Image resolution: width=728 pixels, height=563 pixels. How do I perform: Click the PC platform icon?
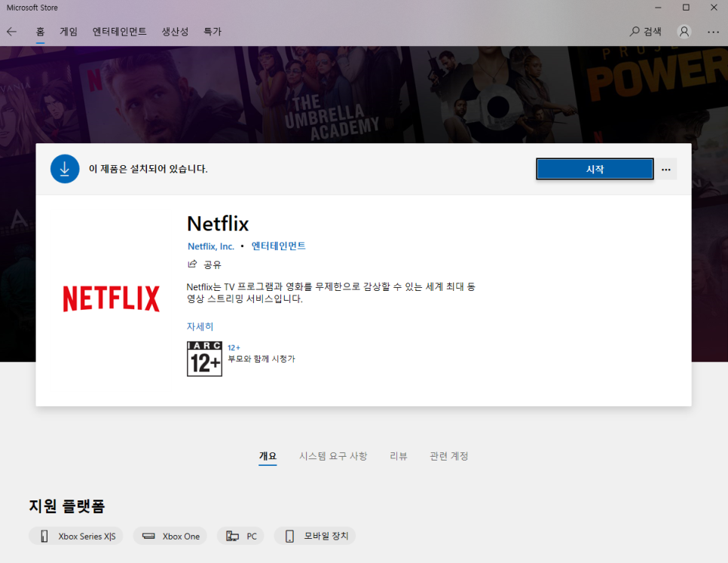click(x=232, y=536)
